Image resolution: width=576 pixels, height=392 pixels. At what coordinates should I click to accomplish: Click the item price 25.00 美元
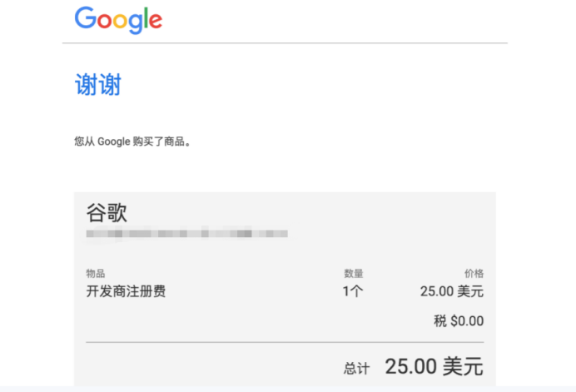(x=452, y=291)
